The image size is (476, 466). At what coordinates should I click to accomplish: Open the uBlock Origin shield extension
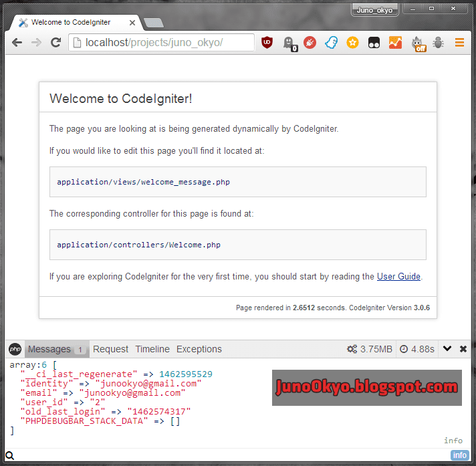coord(267,43)
